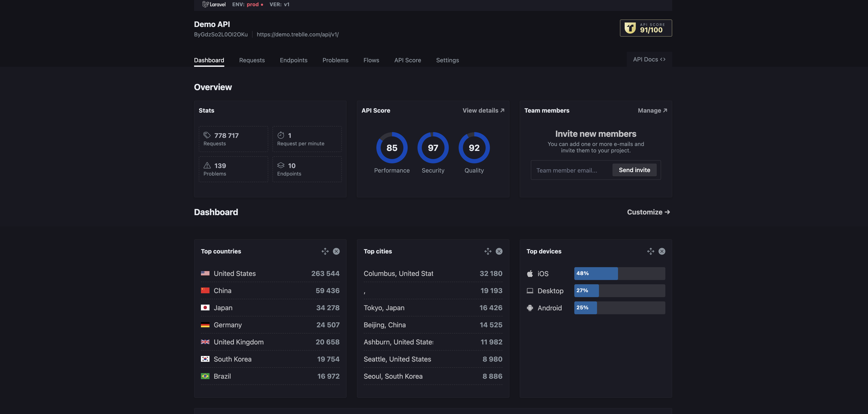
Task: Remove the Top devices widget
Action: pos(661,251)
